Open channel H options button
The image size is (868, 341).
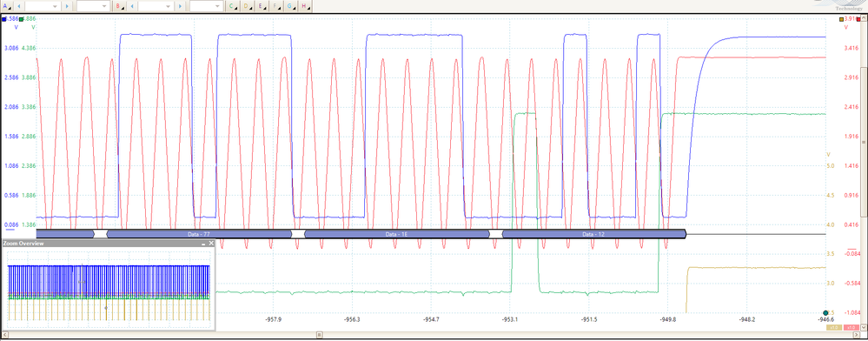(305, 6)
